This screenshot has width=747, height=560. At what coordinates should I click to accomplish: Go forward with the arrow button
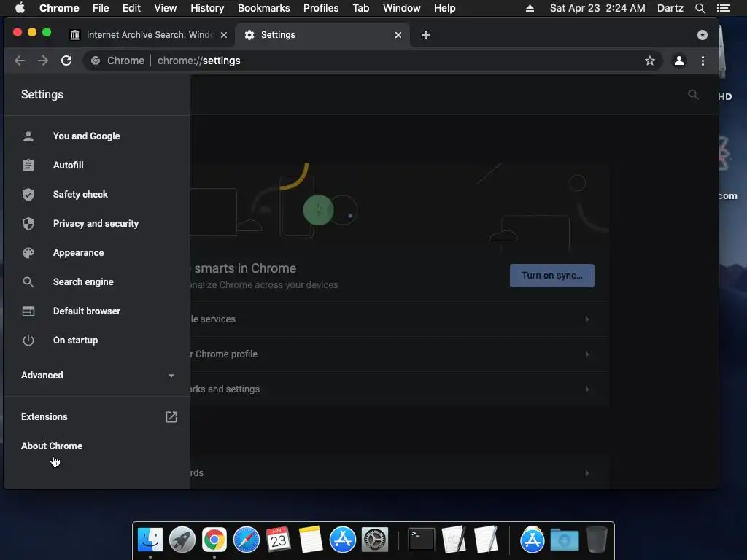tap(43, 61)
